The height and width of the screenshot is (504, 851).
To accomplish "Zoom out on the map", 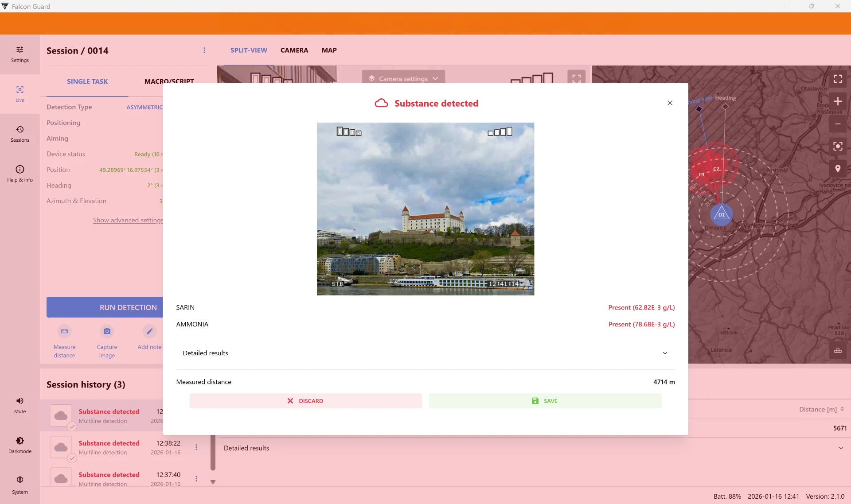I will coord(838,124).
